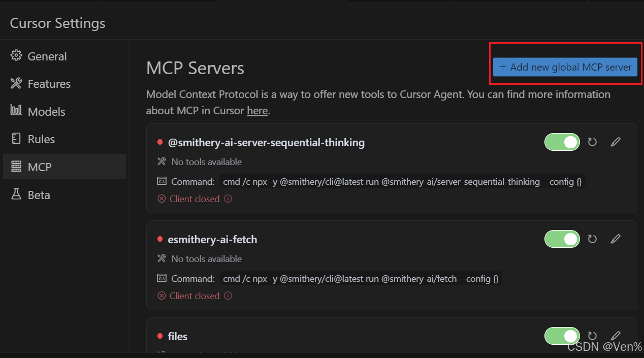Edit the files server with pencil
This screenshot has width=644, height=358.
point(616,335)
